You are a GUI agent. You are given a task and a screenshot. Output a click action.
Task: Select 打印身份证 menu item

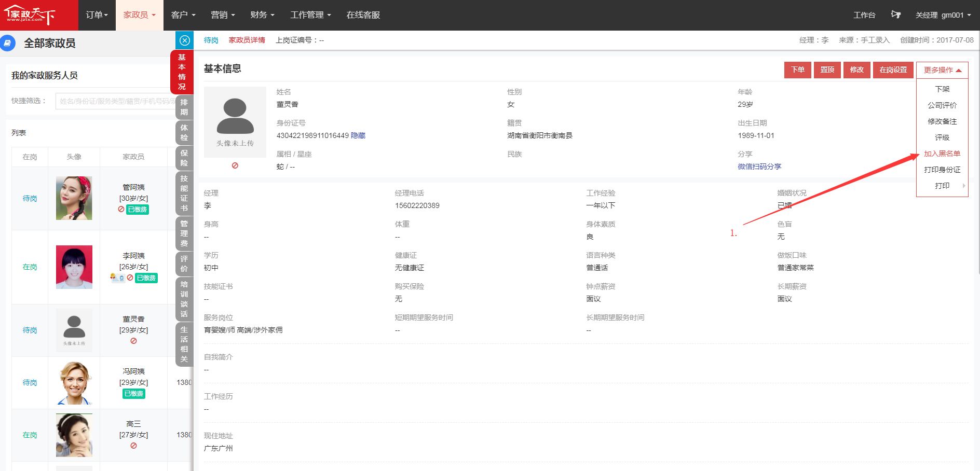(942, 170)
